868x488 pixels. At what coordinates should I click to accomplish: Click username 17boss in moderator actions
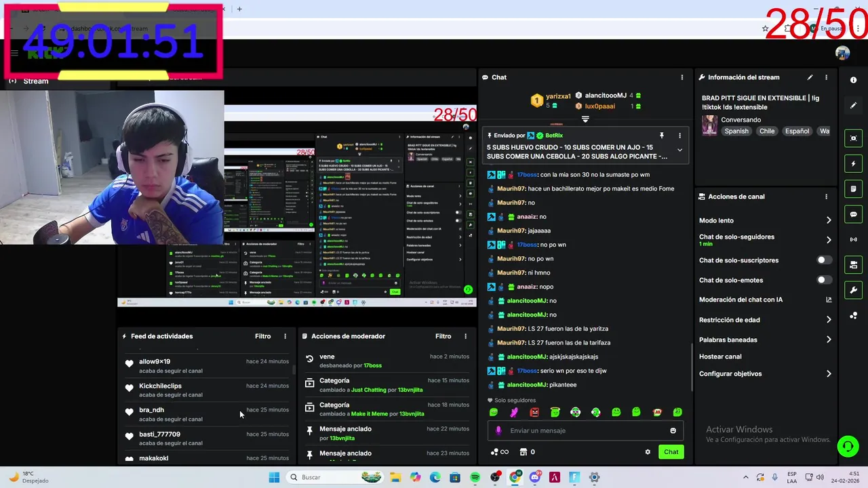(372, 365)
